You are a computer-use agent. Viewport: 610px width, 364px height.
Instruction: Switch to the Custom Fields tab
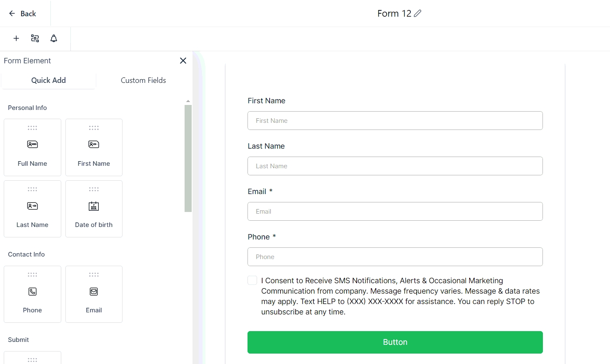tap(143, 80)
